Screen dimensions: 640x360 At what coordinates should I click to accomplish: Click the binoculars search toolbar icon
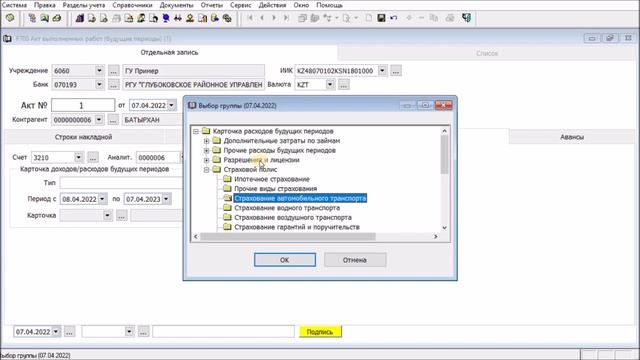pos(178,18)
